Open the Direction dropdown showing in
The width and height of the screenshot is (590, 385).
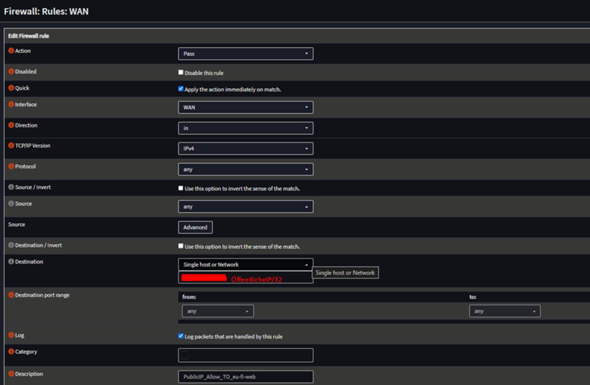[246, 128]
